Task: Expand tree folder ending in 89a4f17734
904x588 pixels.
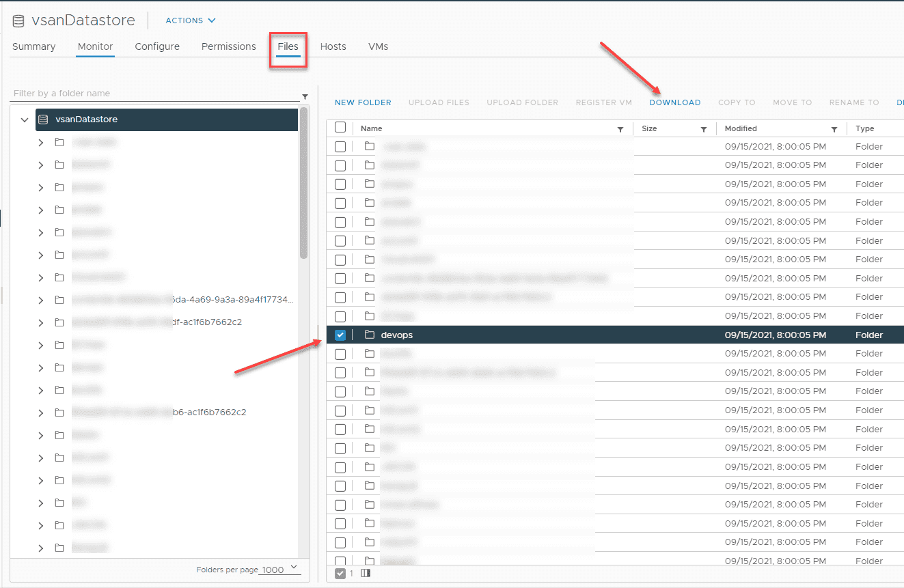Action: (x=41, y=300)
